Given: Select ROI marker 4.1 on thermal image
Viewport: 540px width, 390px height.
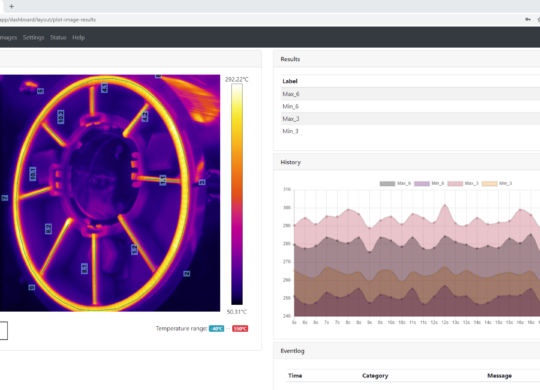Looking at the screenshot, I should [104, 88].
